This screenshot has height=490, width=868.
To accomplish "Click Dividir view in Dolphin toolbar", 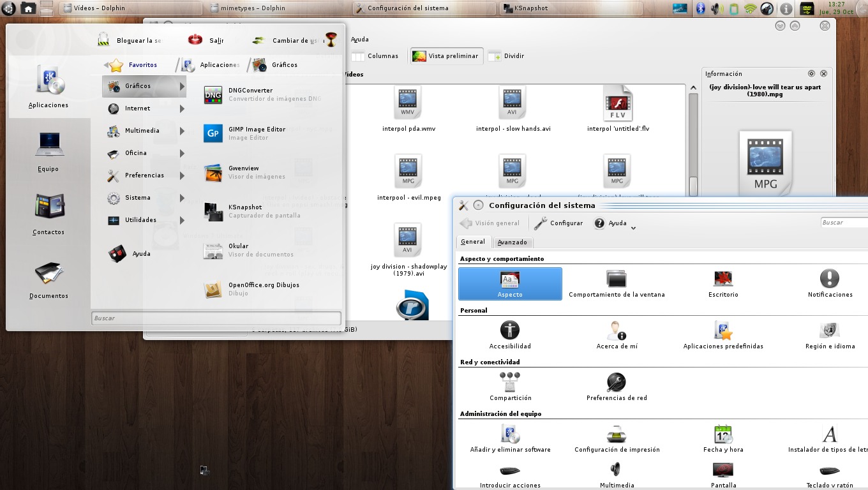I will (506, 56).
